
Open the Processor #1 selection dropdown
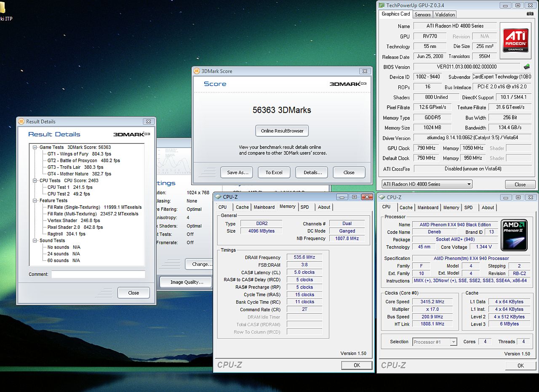click(x=435, y=342)
